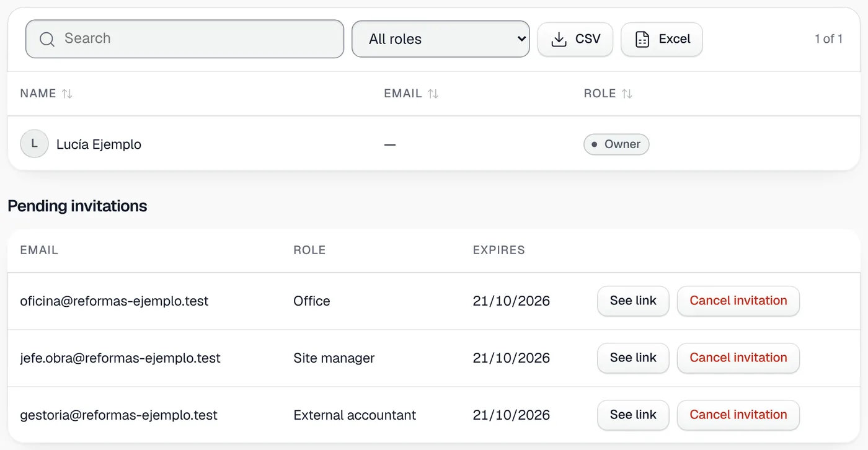Click the magnifying glass search icon
The width and height of the screenshot is (868, 450).
47,39
